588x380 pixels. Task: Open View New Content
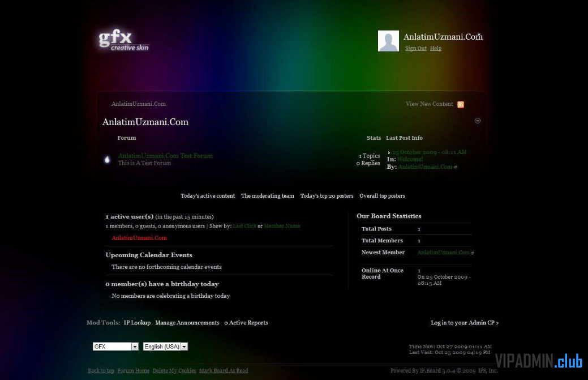coord(430,104)
